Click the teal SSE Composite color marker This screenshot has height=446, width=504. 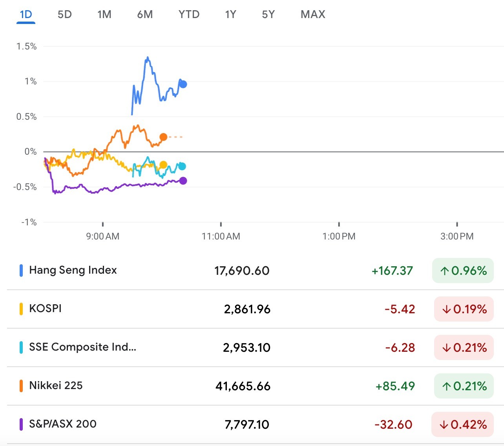point(21,347)
